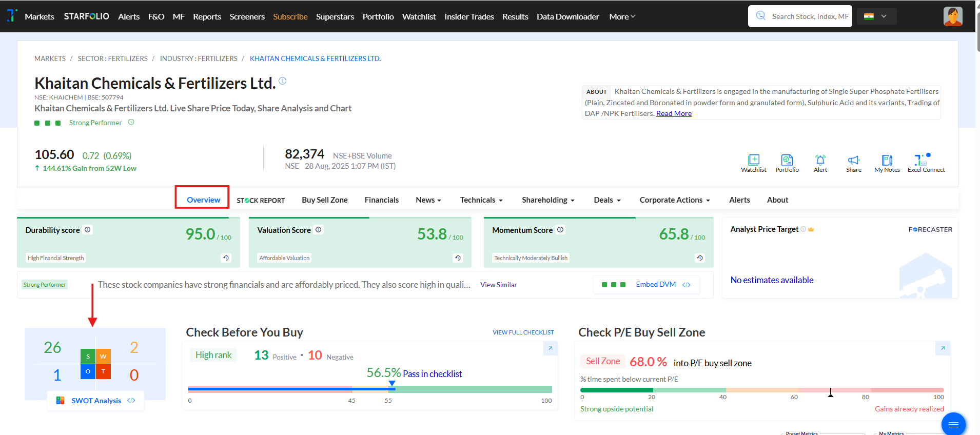This screenshot has width=980, height=435.
Task: Open VIEW FULL CHECKLIST link
Action: point(523,332)
